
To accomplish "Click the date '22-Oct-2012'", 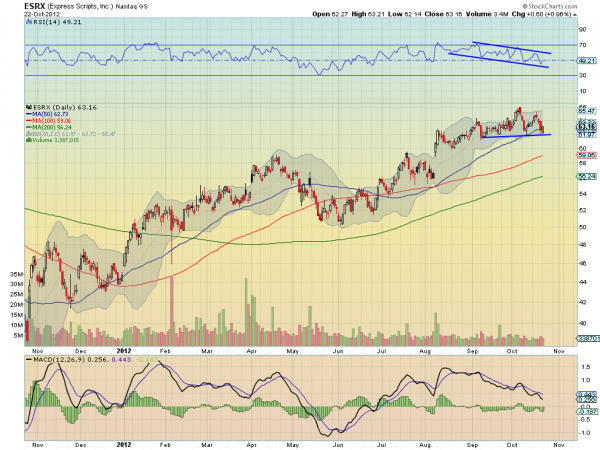I will pos(40,13).
